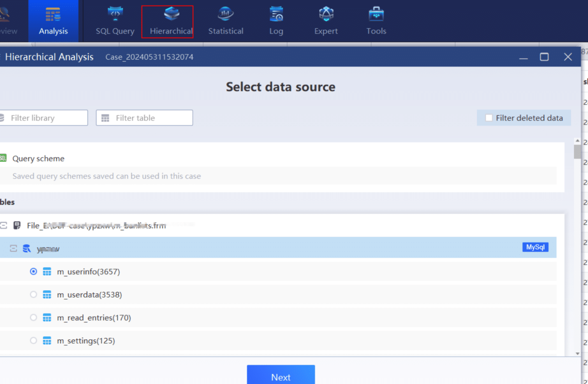
Task: Click the database icon in highlighted row
Action: 27,249
